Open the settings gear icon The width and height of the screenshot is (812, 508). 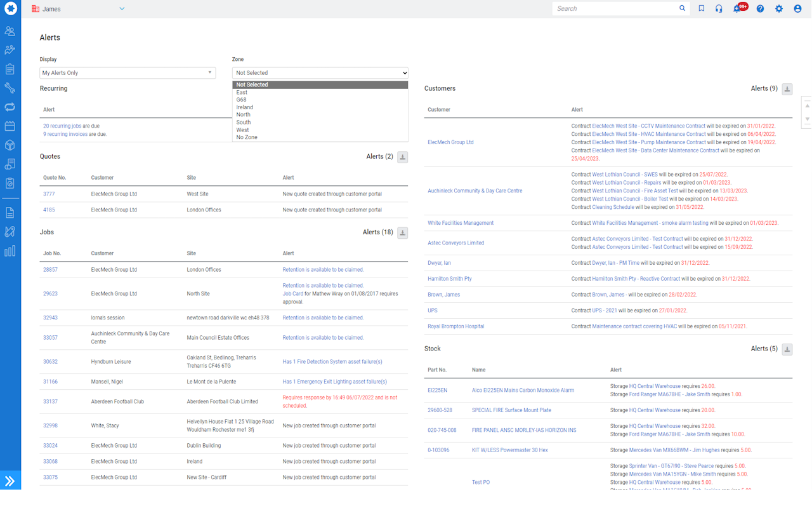(x=779, y=9)
